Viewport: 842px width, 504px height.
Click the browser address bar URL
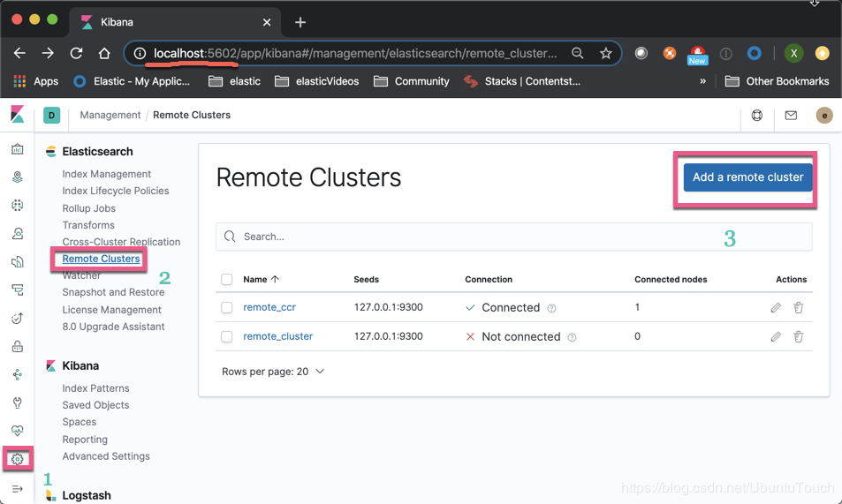tap(355, 53)
